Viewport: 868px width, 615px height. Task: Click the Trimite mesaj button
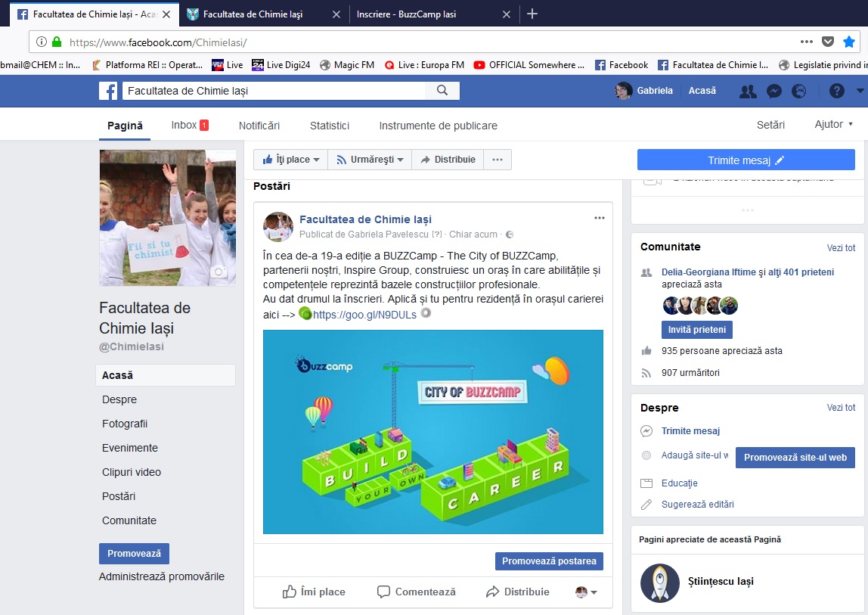pyautogui.click(x=746, y=160)
